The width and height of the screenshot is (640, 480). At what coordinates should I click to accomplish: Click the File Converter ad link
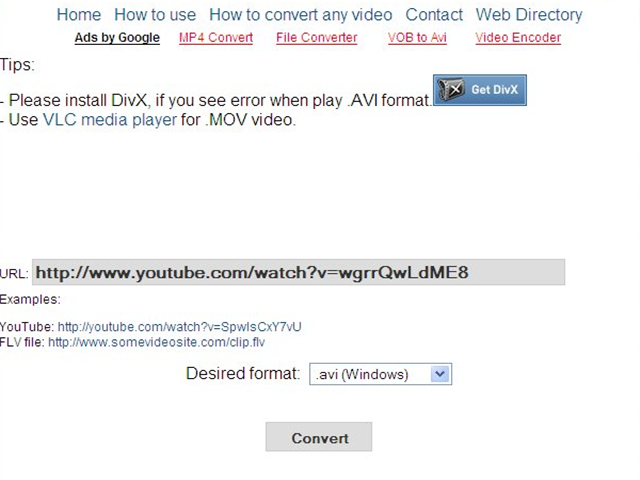click(316, 38)
